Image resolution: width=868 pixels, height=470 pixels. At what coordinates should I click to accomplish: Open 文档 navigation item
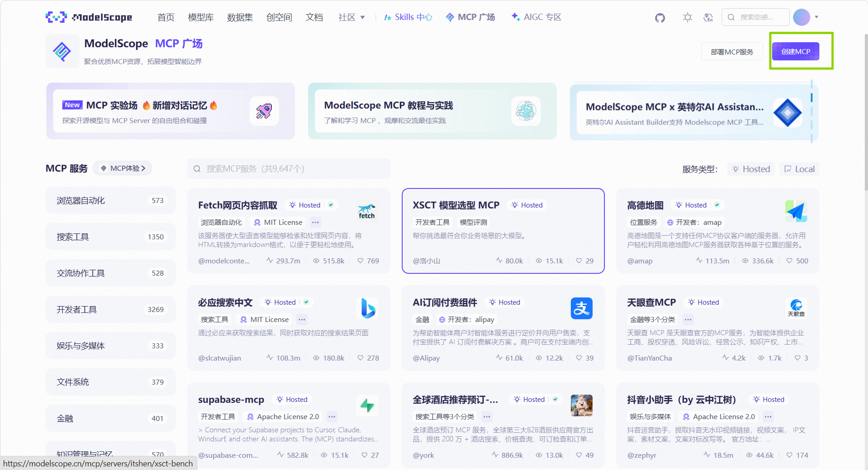[314, 17]
